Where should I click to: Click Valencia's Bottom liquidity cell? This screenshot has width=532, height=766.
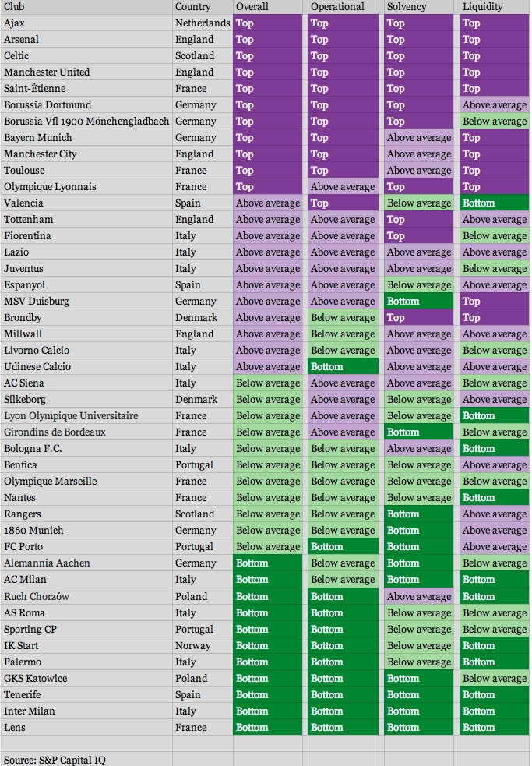[495, 203]
